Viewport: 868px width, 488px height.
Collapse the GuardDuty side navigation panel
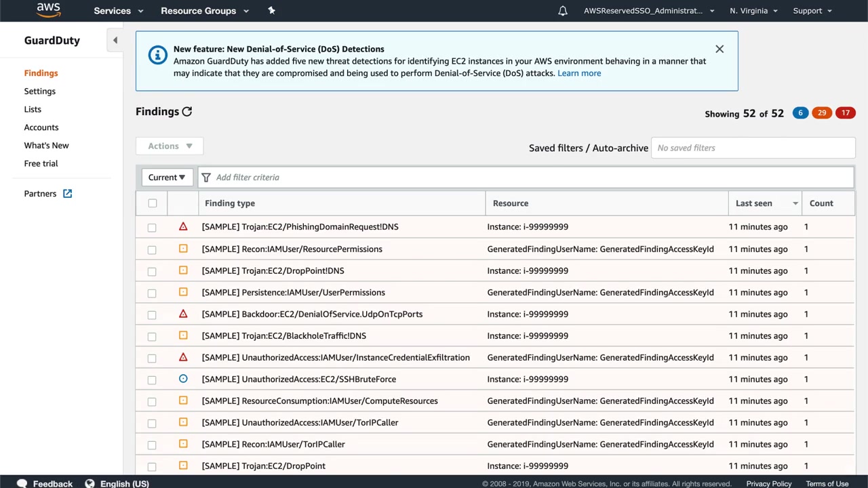[115, 41]
